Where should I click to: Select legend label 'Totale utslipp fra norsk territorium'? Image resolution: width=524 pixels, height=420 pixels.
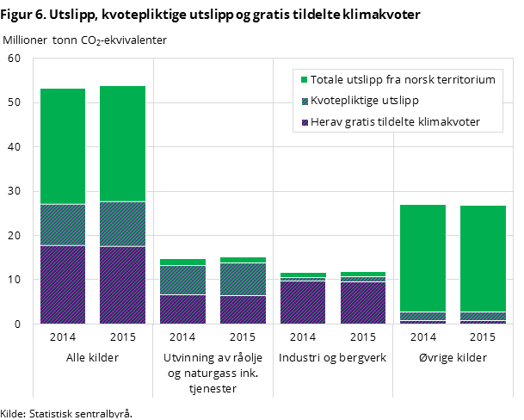(403, 80)
